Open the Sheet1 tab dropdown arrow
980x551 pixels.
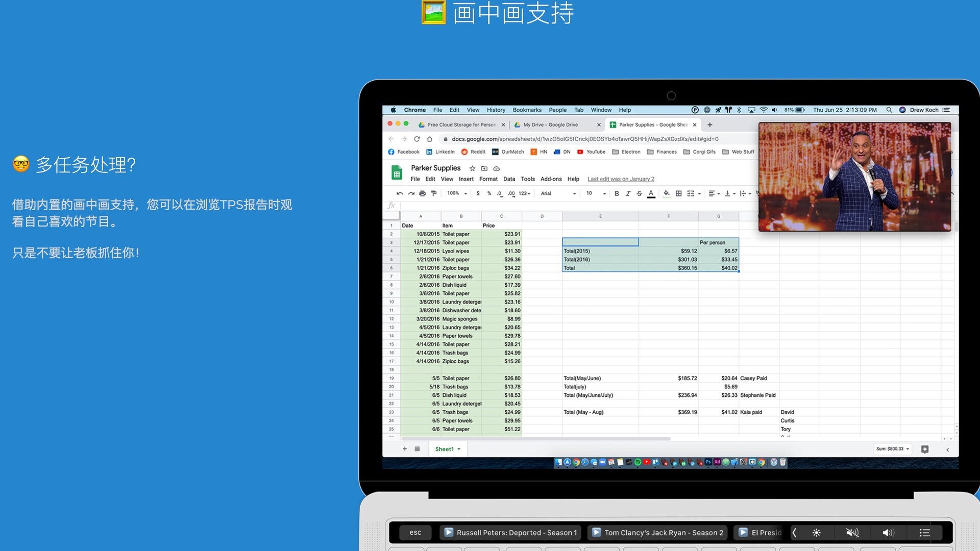coord(459,449)
